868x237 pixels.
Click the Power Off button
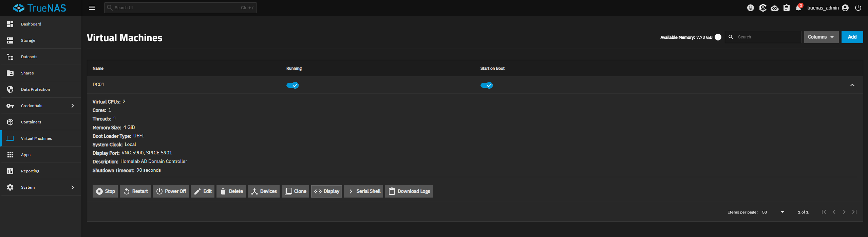click(x=171, y=191)
